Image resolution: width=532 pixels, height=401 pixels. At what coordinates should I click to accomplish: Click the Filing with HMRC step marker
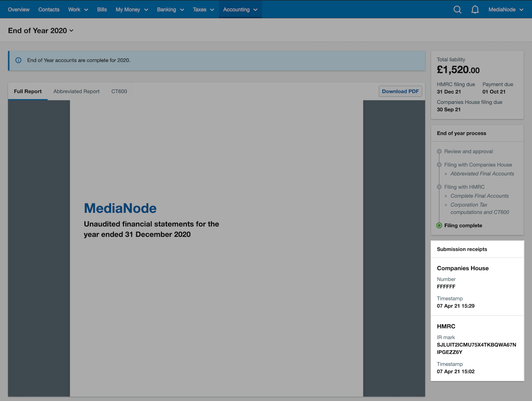[439, 187]
